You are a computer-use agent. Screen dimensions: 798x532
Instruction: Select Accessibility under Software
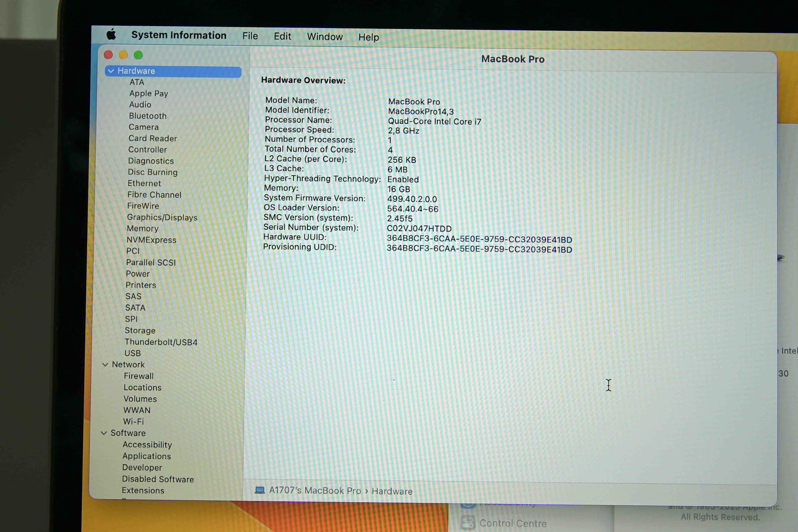(147, 445)
